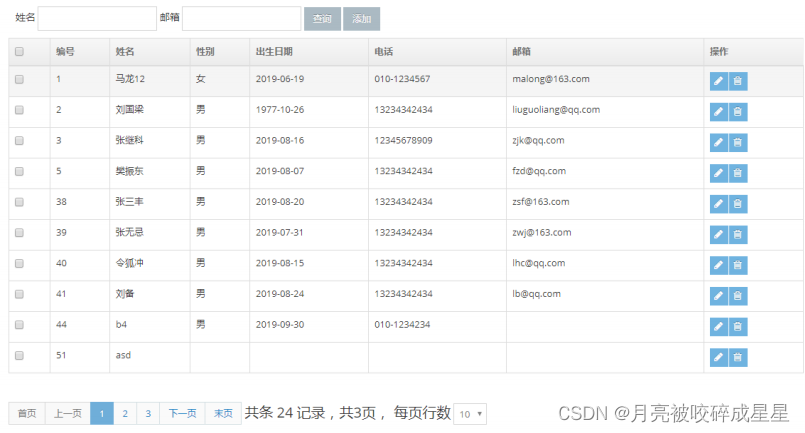Check the 令狐冲 row checkbox
The height and width of the screenshot is (433, 805).
[20, 263]
